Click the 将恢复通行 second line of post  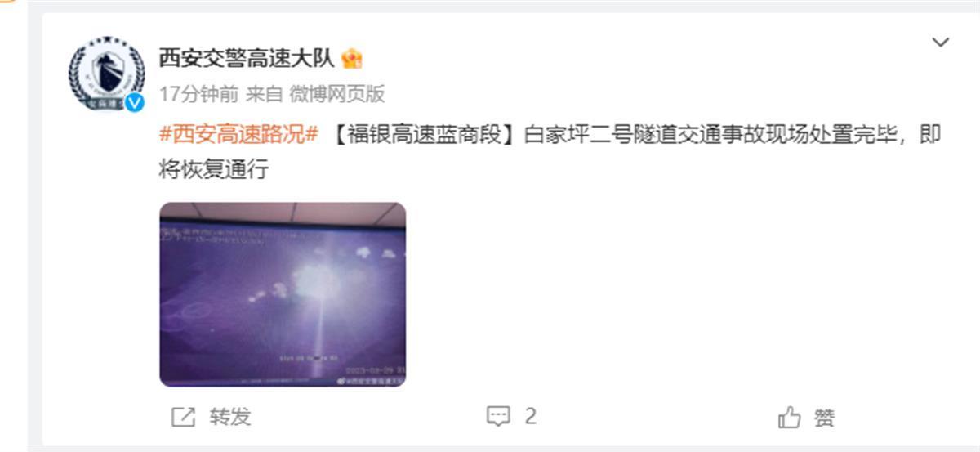point(213,170)
